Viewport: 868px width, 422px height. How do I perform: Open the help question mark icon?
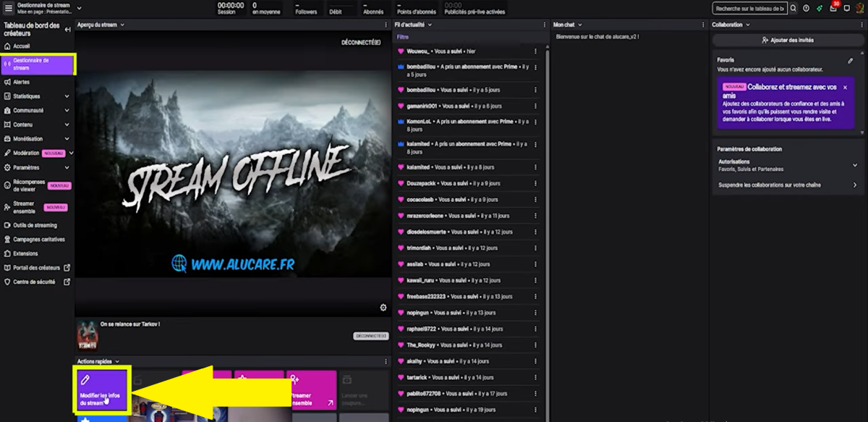tap(807, 9)
